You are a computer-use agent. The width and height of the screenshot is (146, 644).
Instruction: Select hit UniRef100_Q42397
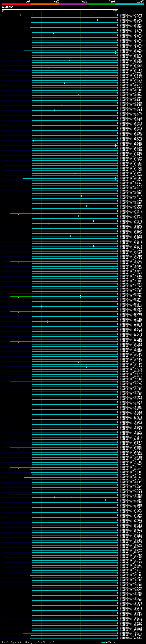(x=131, y=158)
